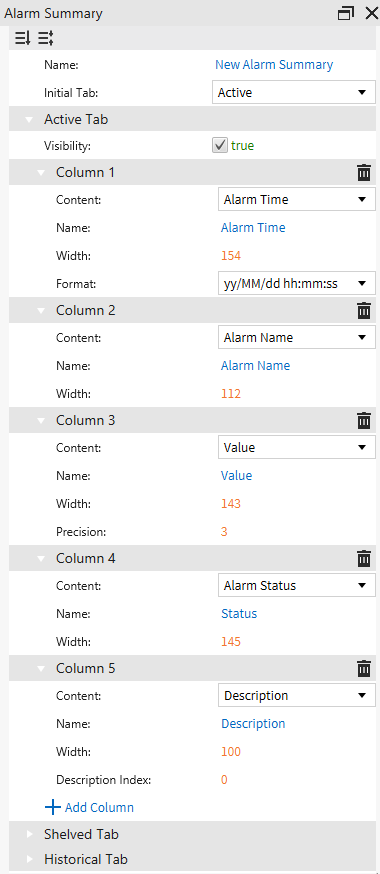Remove Column 3 using trash icon
This screenshot has width=380, height=874.
pyautogui.click(x=364, y=420)
